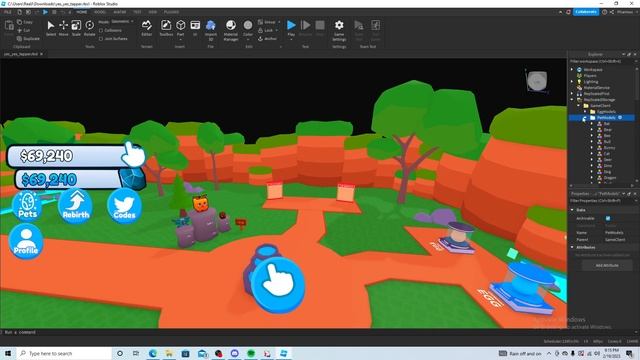Screen dimensions: 640x360
Task: Expand the Bat model in Explorer
Action: click(591, 124)
